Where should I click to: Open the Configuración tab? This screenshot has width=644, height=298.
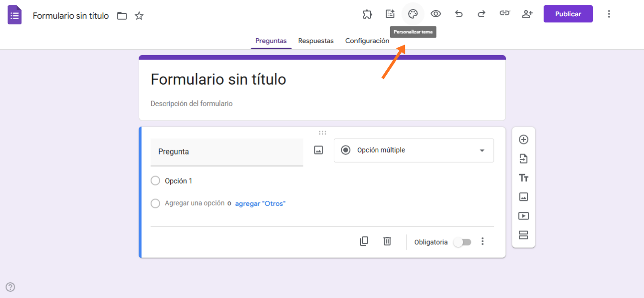point(367,41)
